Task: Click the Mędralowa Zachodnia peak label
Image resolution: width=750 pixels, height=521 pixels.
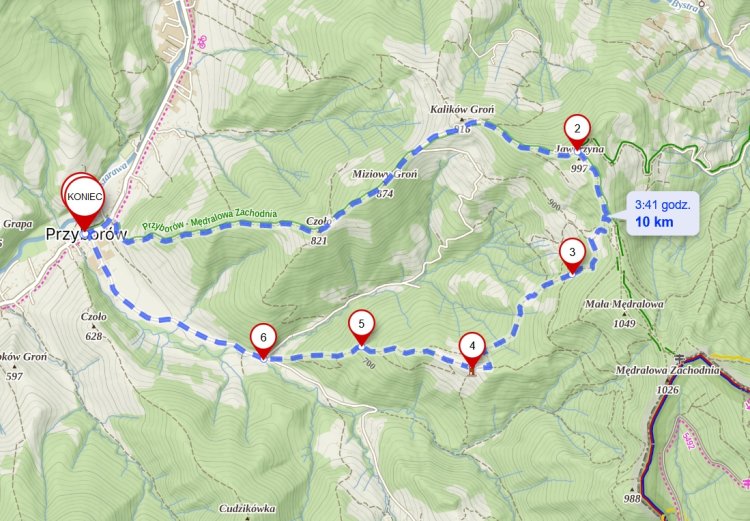Action: point(667,370)
